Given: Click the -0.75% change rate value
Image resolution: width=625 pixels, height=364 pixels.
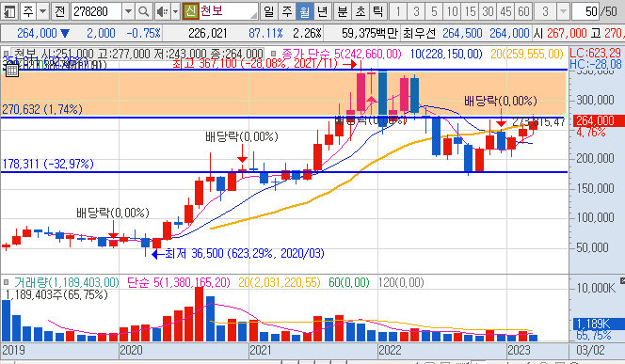Looking at the screenshot, I should click(x=143, y=34).
